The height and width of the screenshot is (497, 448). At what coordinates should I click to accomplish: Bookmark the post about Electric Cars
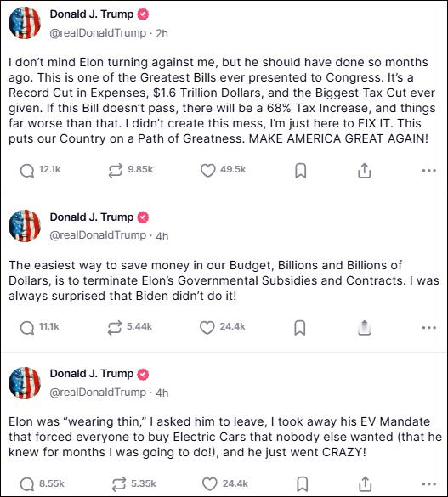[302, 484]
